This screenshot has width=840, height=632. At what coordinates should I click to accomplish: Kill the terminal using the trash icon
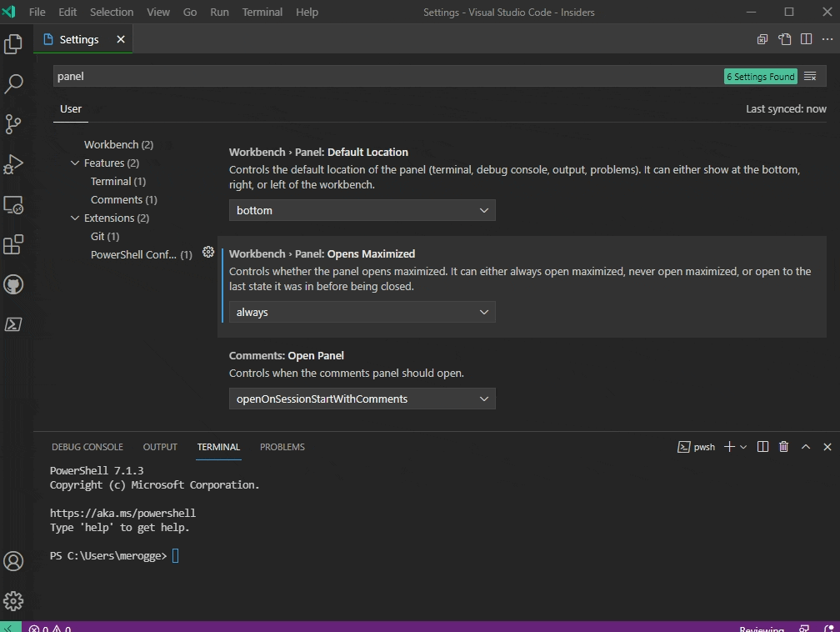coord(783,446)
